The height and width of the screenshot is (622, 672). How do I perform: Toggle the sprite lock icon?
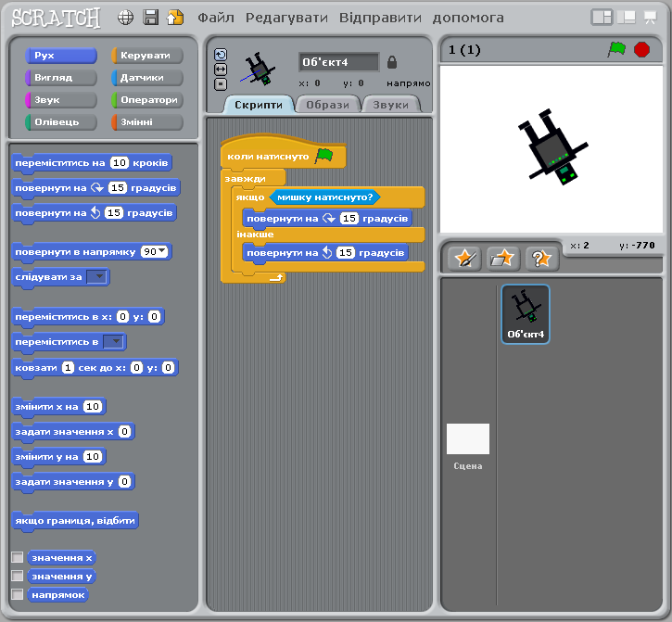[392, 62]
